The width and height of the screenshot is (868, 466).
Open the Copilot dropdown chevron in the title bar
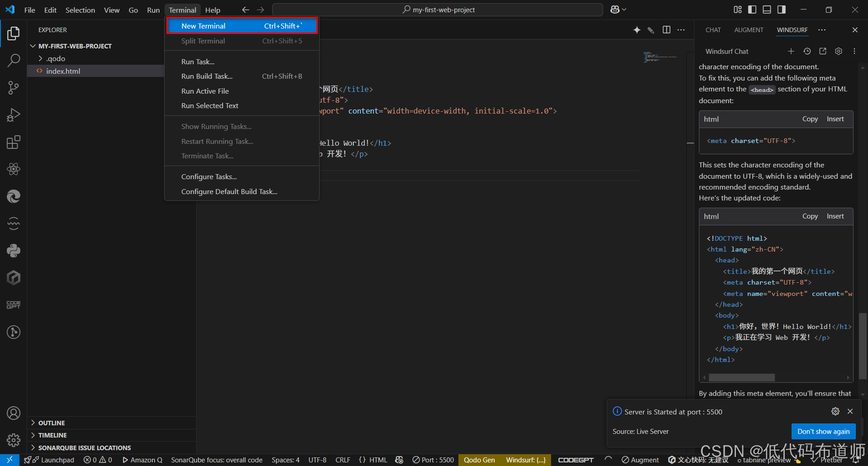pyautogui.click(x=624, y=10)
